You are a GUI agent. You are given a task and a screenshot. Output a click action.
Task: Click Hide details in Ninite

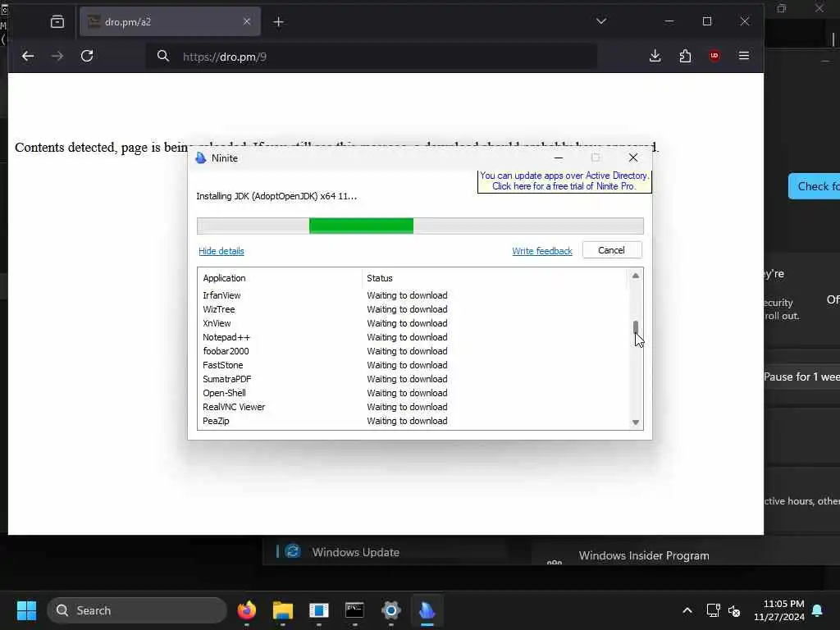point(221,251)
